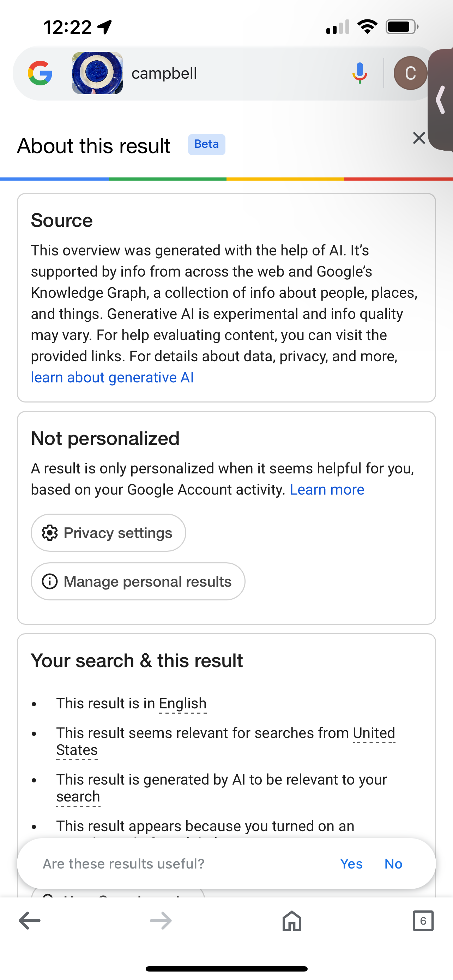Answer No to results useful prompt
The image size is (453, 980).
(393, 864)
